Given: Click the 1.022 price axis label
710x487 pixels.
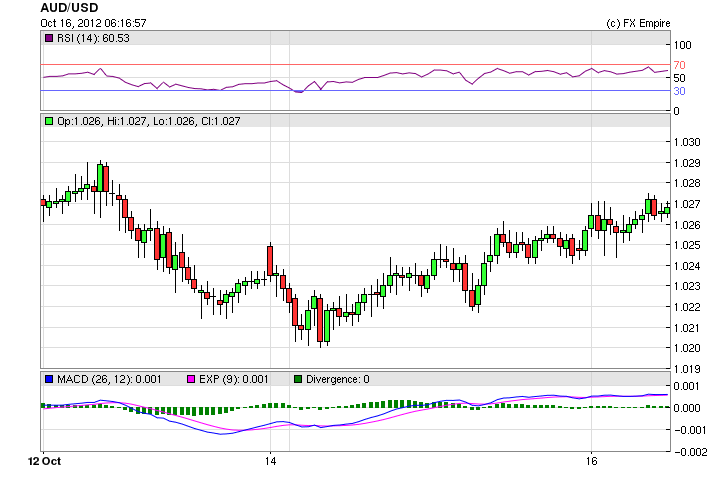Looking at the screenshot, I should pos(687,307).
